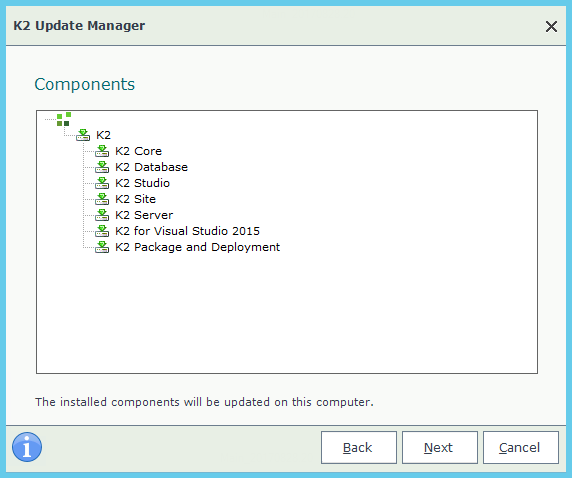
Task: Click the update icon next to K2 Studio
Action: (x=102, y=183)
